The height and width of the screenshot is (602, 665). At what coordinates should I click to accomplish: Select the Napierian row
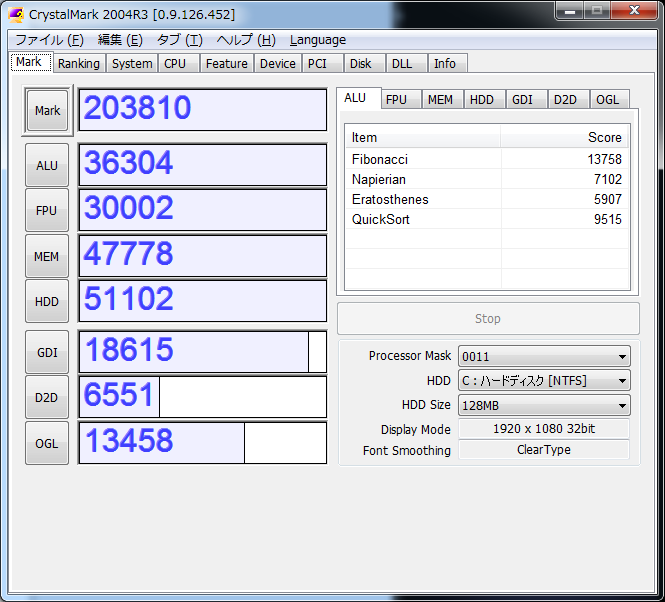(x=487, y=179)
